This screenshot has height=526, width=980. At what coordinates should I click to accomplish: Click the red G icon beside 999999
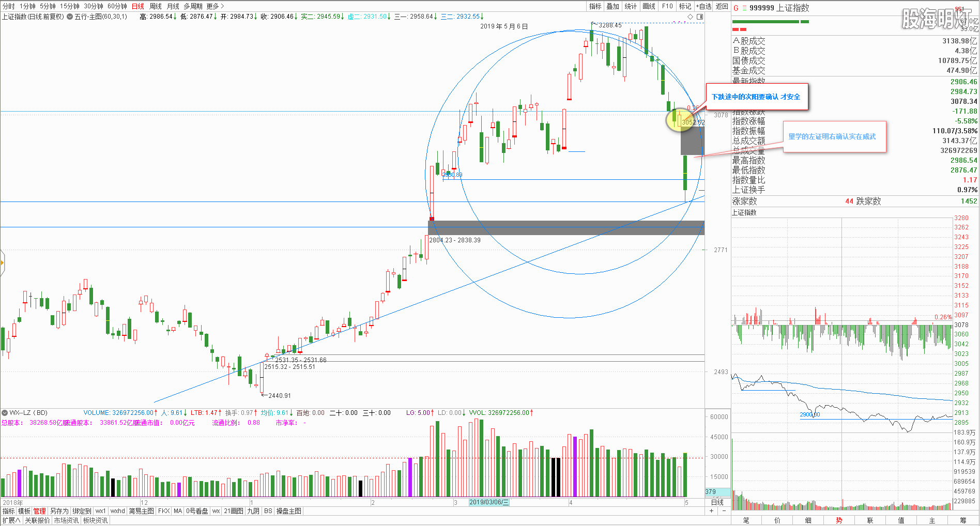point(736,8)
